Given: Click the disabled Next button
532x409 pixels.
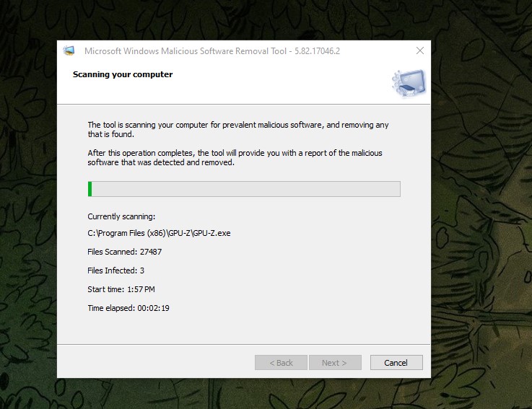Looking at the screenshot, I should [x=335, y=363].
